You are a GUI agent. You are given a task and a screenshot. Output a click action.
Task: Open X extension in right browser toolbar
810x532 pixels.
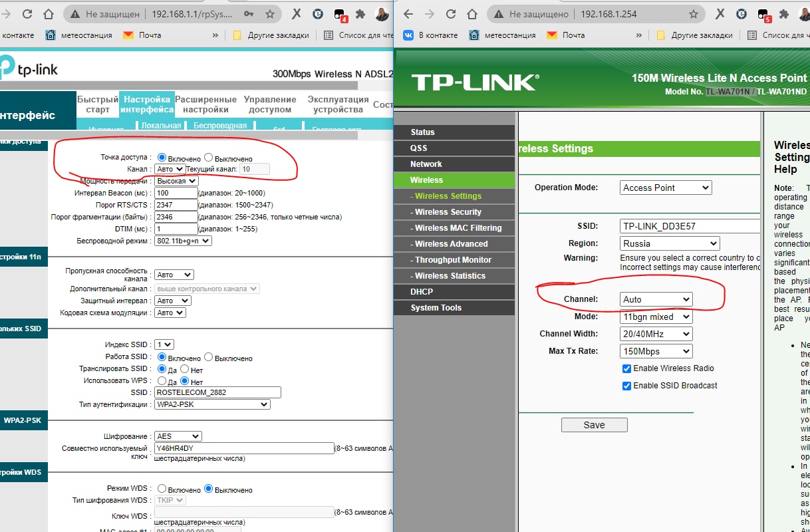pyautogui.click(x=721, y=14)
